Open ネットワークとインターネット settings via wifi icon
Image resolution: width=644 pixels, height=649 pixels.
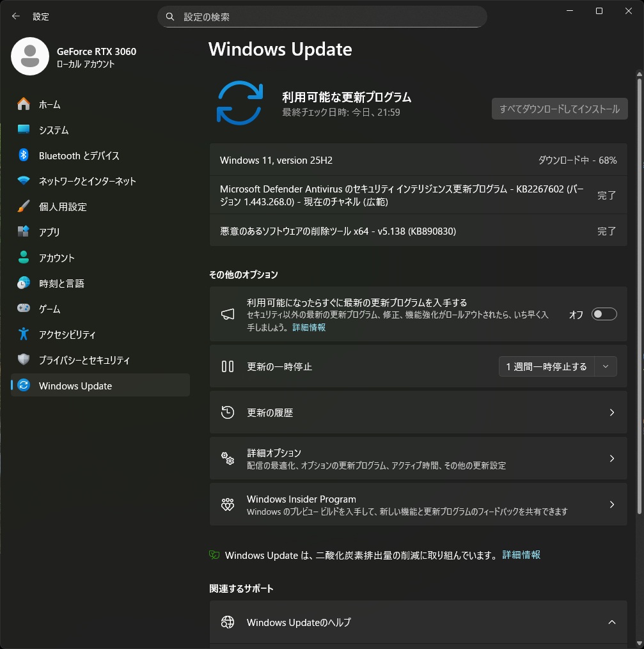pos(24,181)
